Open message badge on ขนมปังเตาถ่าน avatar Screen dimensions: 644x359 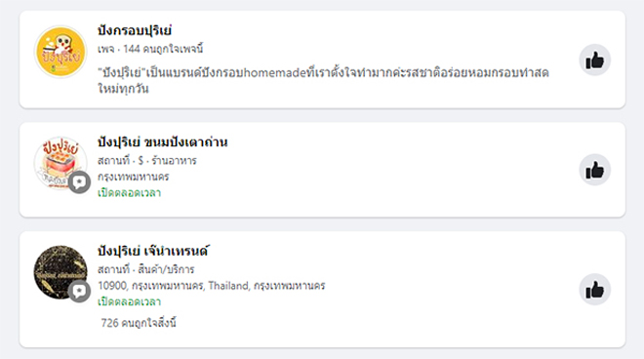click(x=79, y=182)
